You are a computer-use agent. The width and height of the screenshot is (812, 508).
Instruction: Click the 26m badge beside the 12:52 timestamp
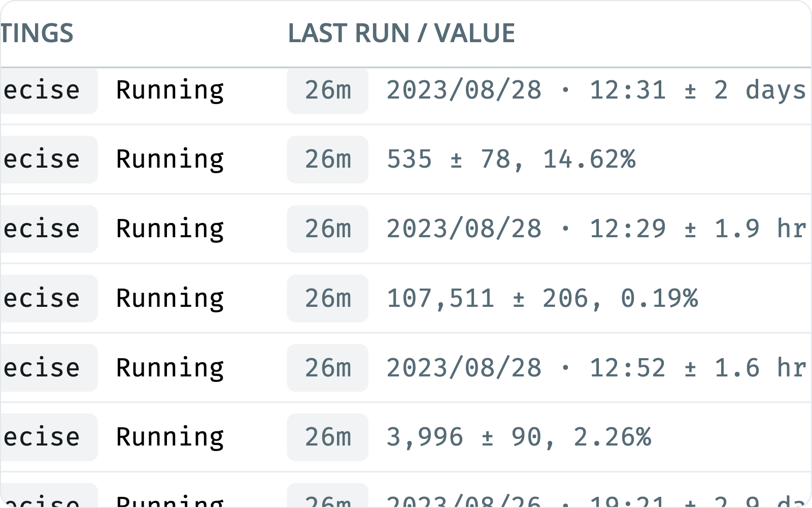coord(327,368)
